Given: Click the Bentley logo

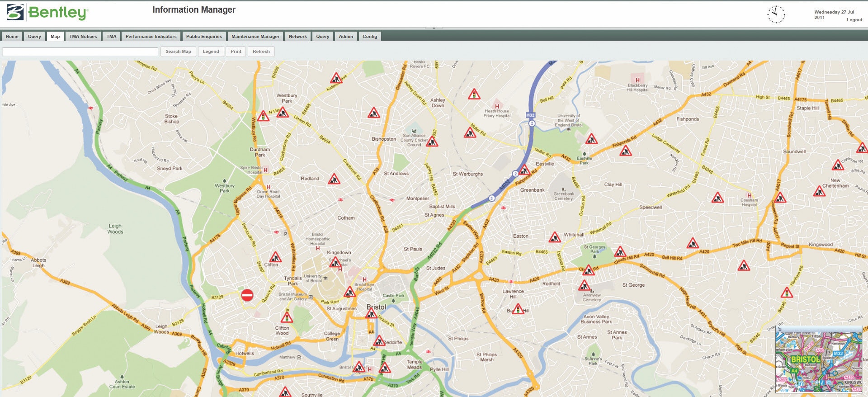Looking at the screenshot, I should click(47, 12).
